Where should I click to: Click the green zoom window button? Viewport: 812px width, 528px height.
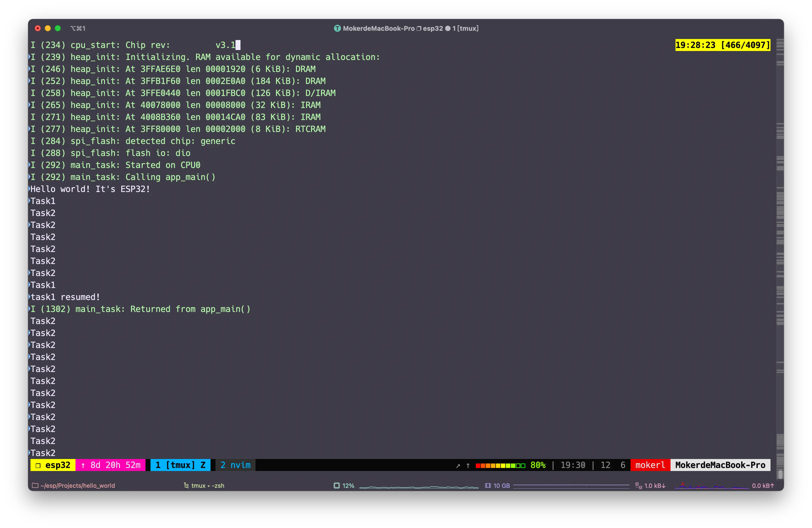click(x=58, y=28)
